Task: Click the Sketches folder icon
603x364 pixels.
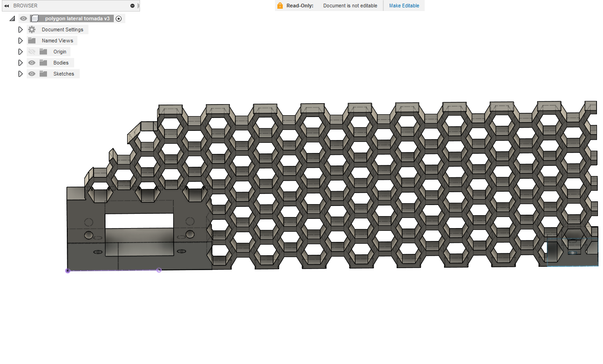Action: [x=43, y=74]
